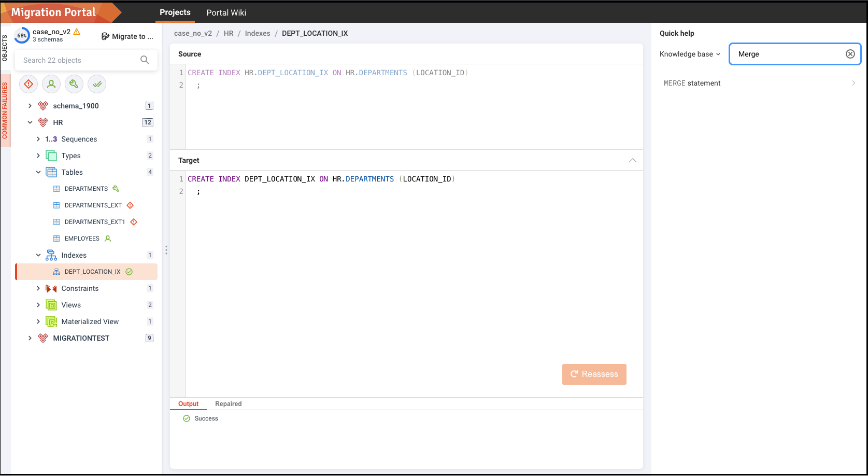
Task: Clear the Merge quick help search
Action: click(x=850, y=54)
